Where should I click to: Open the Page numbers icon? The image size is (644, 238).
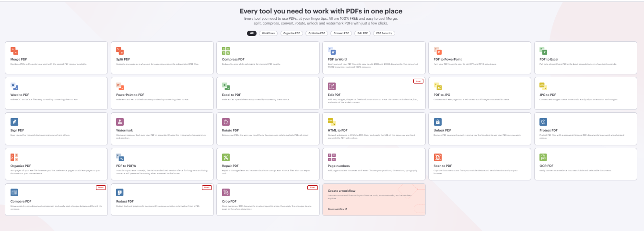click(332, 157)
